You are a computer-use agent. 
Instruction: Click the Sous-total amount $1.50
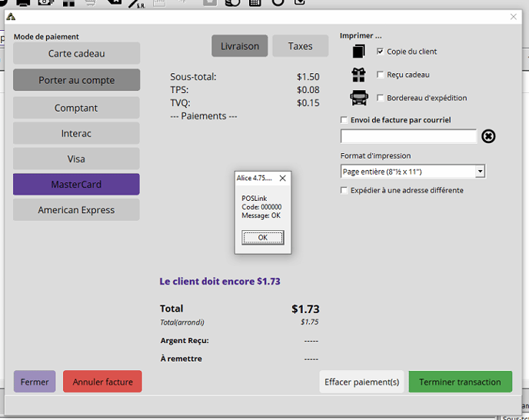308,77
